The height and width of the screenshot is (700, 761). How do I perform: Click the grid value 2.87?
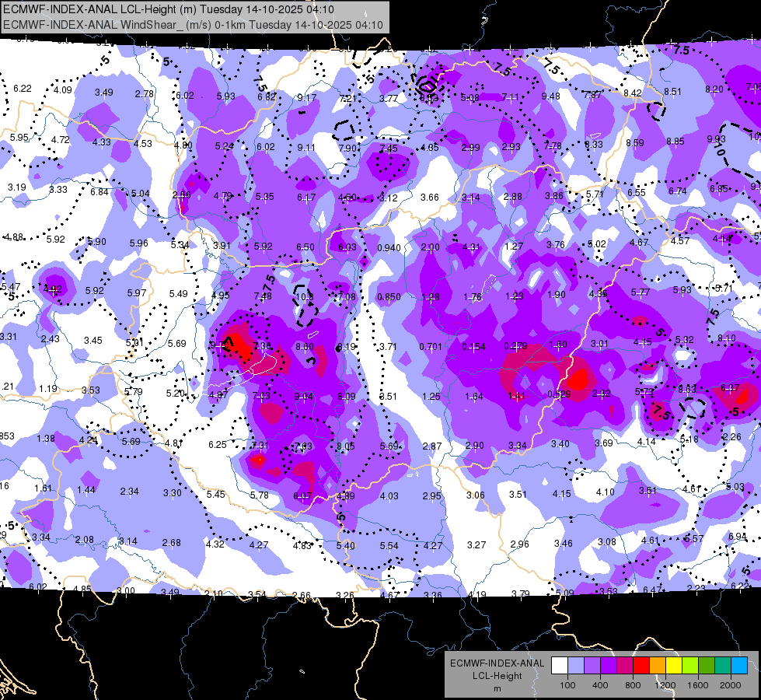[x=432, y=446]
